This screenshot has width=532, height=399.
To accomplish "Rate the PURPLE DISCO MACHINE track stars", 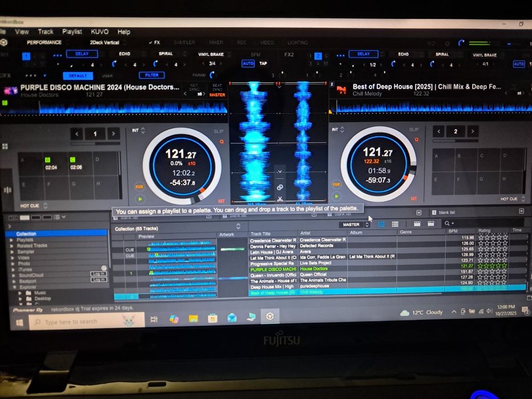I will 493,266.
